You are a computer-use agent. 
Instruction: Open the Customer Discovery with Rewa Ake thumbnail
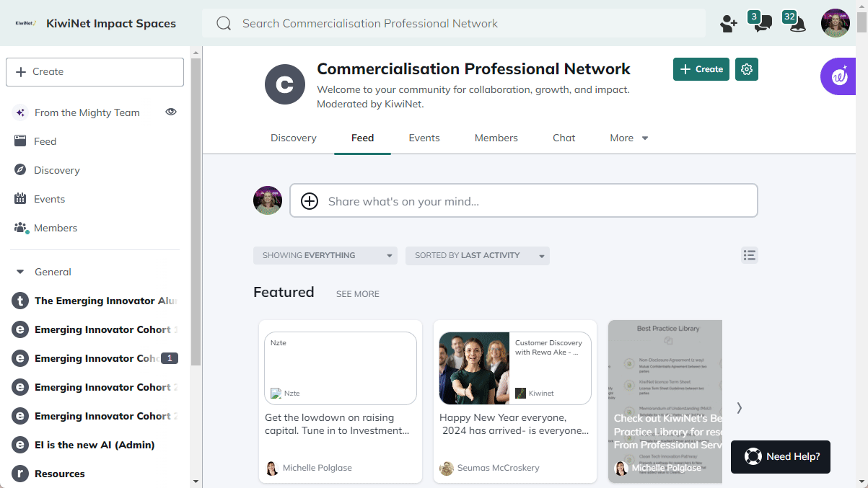pos(474,368)
